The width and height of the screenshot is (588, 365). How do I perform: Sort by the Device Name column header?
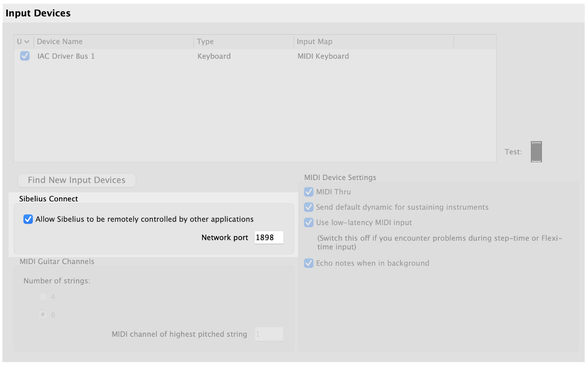(60, 42)
